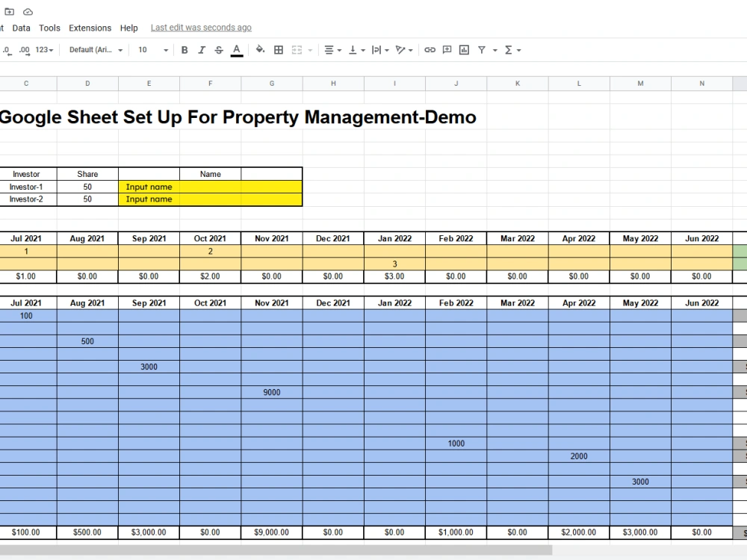This screenshot has height=560, width=747.
Task: Insert chart icon in toolbar
Action: [x=464, y=50]
